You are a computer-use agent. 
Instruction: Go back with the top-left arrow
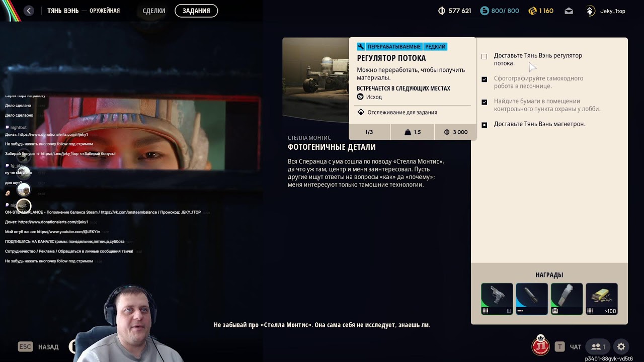click(x=29, y=11)
